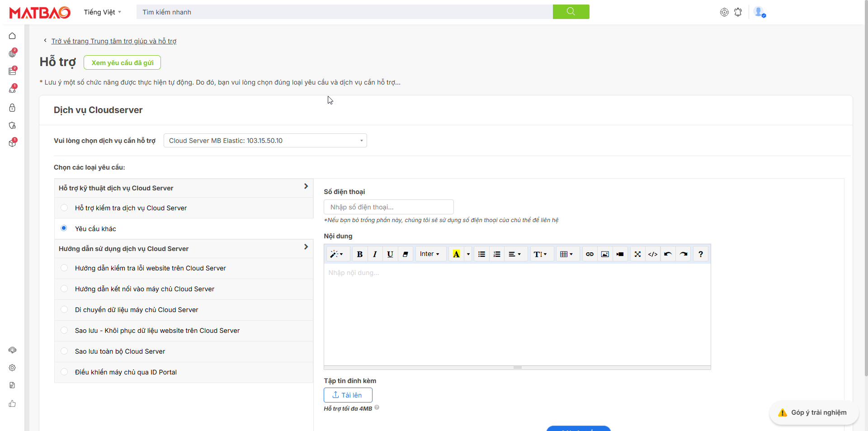Click the insert link icon

(x=590, y=254)
